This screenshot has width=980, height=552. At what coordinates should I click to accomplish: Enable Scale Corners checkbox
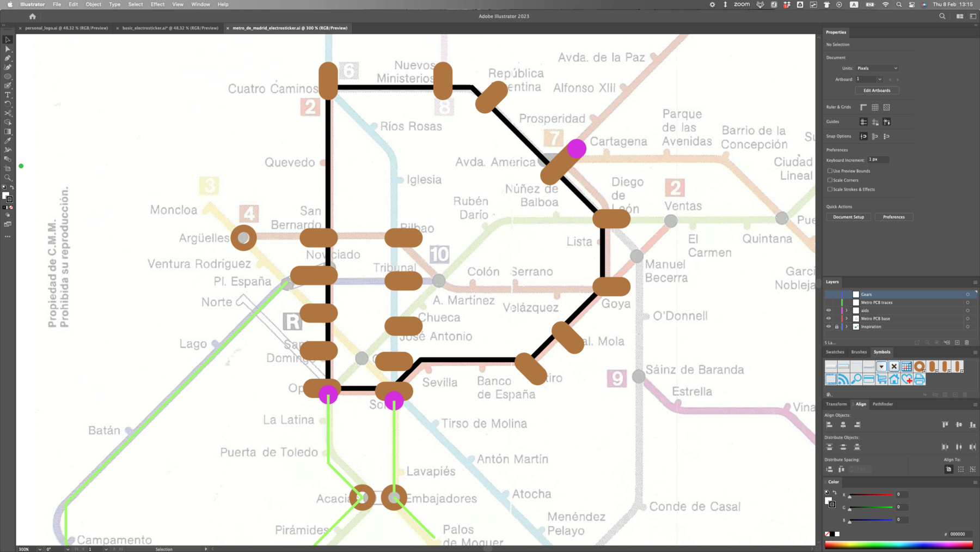(830, 180)
